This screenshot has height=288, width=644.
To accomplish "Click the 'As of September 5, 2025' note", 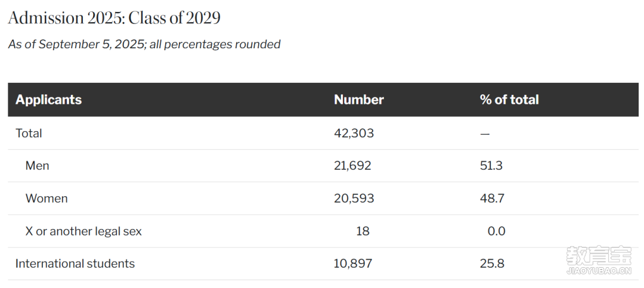I will (x=144, y=44).
